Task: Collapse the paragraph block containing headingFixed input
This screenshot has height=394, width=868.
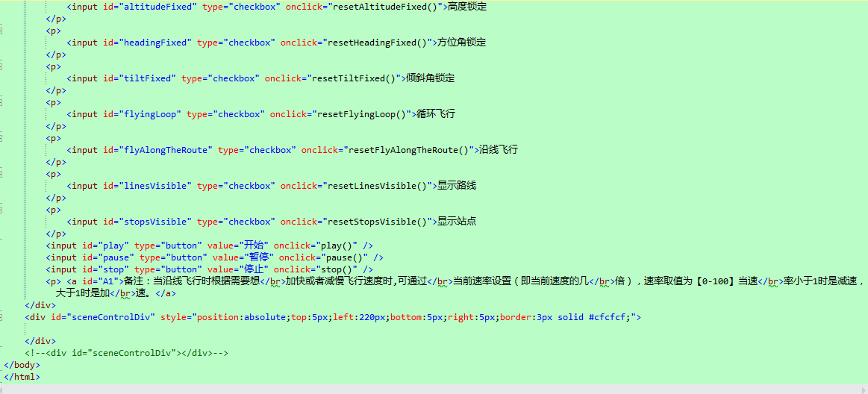Action: point(1,31)
